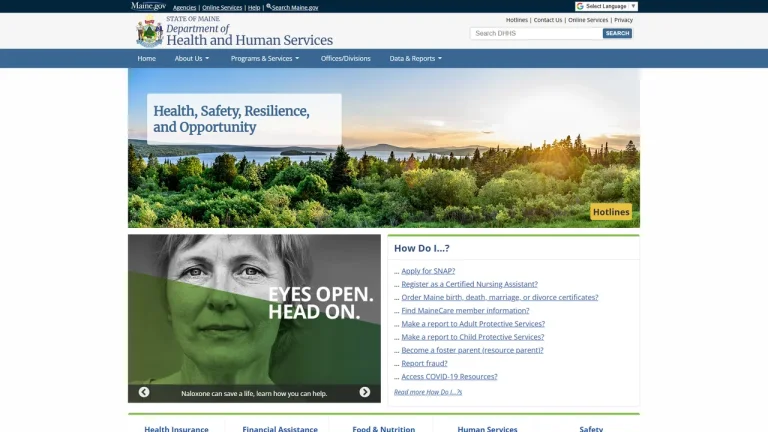Open the Food & Nutrition tab

384,428
